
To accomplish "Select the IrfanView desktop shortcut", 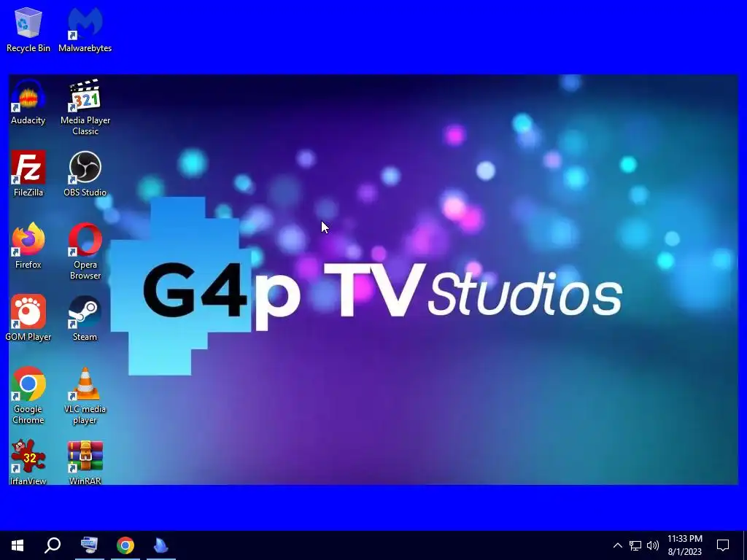I will pos(28,462).
